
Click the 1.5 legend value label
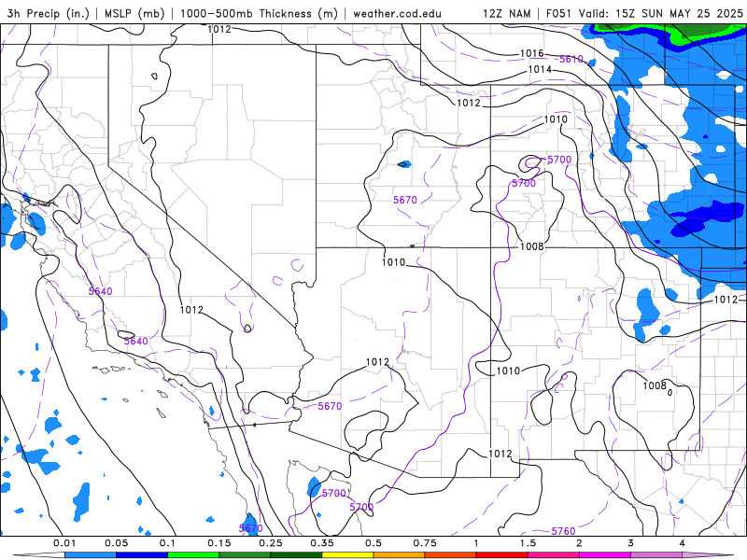[x=528, y=543]
